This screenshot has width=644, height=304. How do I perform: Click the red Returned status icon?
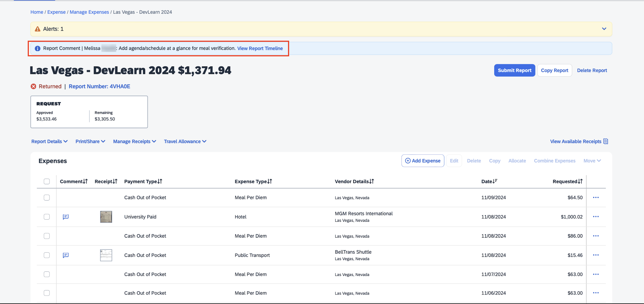[x=34, y=87]
